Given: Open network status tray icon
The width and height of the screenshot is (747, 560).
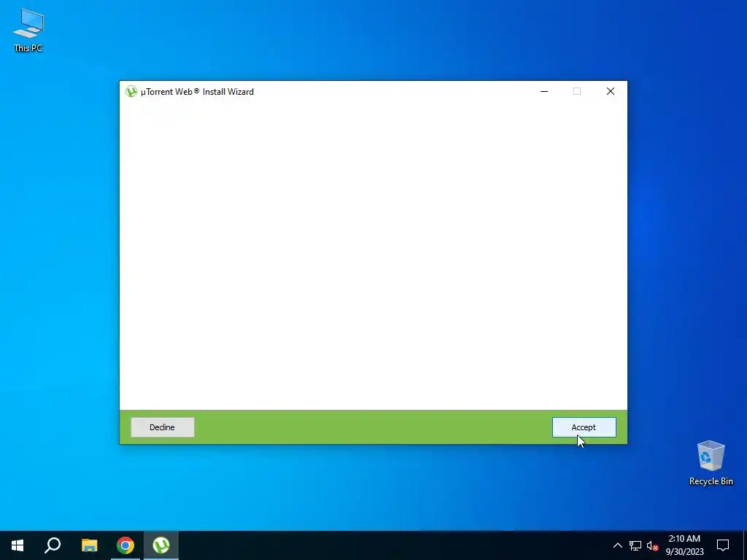Looking at the screenshot, I should click(x=635, y=545).
